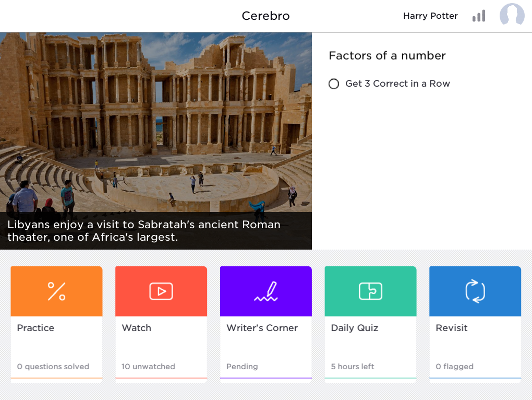
Task: Click the Roman theater photo
Action: point(156,122)
